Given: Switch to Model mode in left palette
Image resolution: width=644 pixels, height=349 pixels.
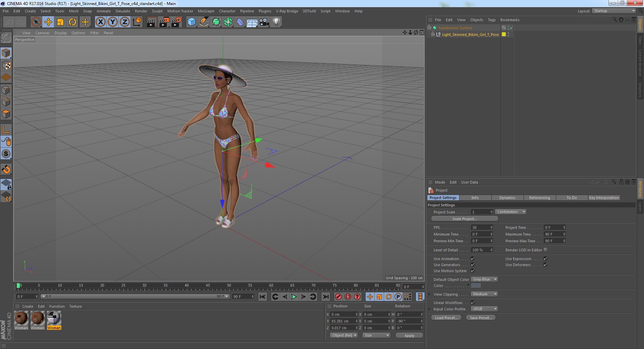Looking at the screenshot, I should coord(6,53).
